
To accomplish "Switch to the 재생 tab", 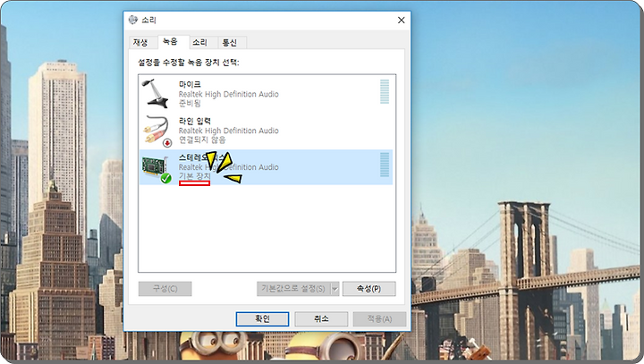I will 140,42.
